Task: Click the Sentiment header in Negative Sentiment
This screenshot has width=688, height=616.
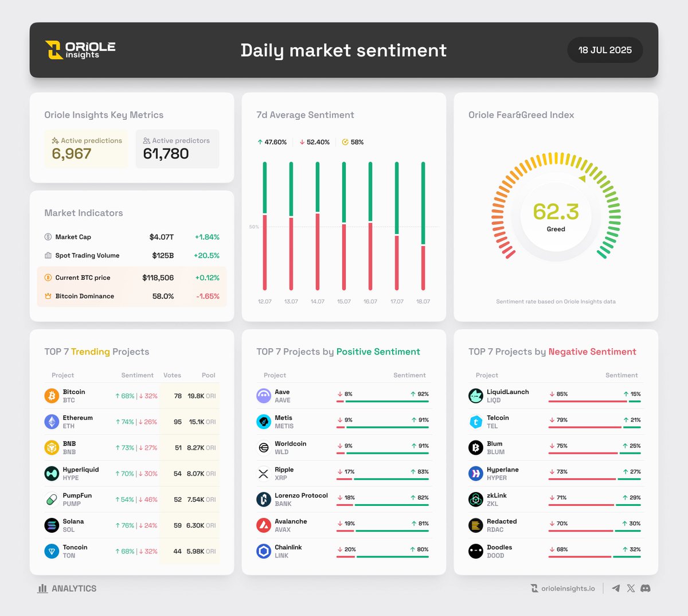Action: click(621, 375)
